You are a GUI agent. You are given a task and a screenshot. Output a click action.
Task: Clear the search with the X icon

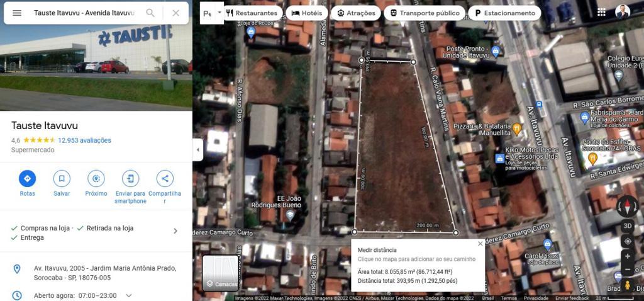[176, 13]
